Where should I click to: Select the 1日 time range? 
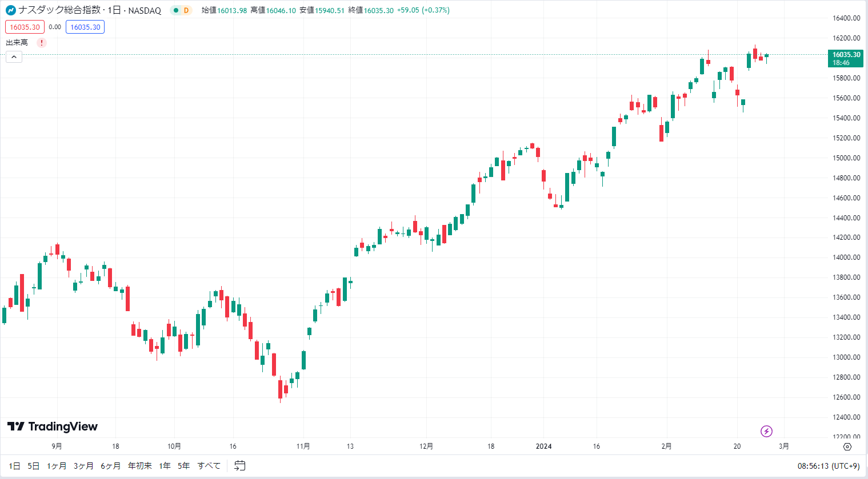coord(14,466)
